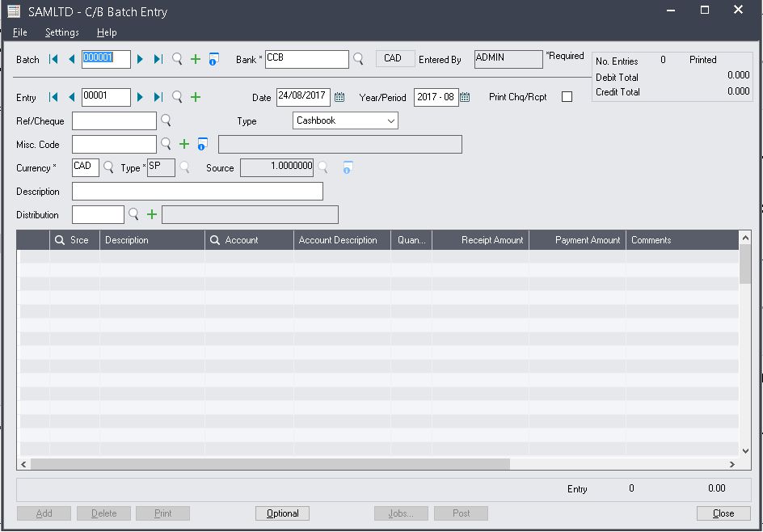Viewport: 763px width, 532px height.
Task: Click the grid's vertical scrollbar thumb
Action: point(745,264)
